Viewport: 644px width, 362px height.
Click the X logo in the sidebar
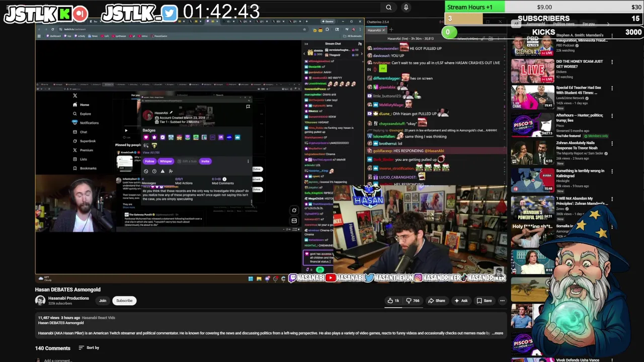coord(75,96)
